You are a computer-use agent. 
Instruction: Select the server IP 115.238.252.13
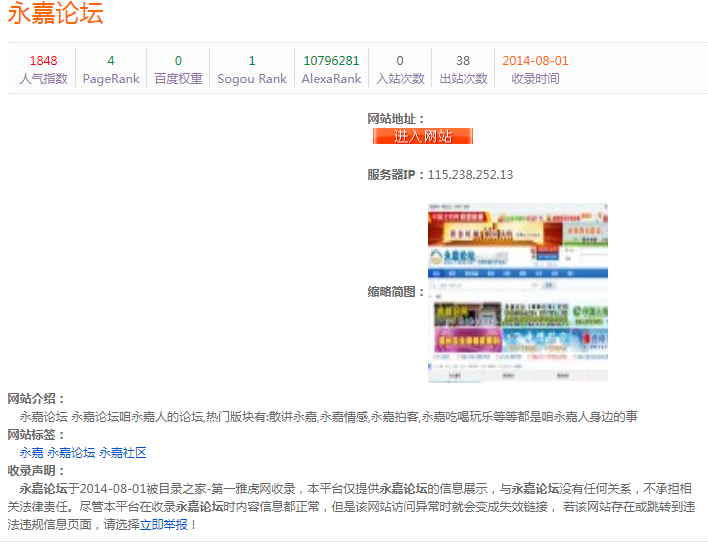(x=470, y=174)
